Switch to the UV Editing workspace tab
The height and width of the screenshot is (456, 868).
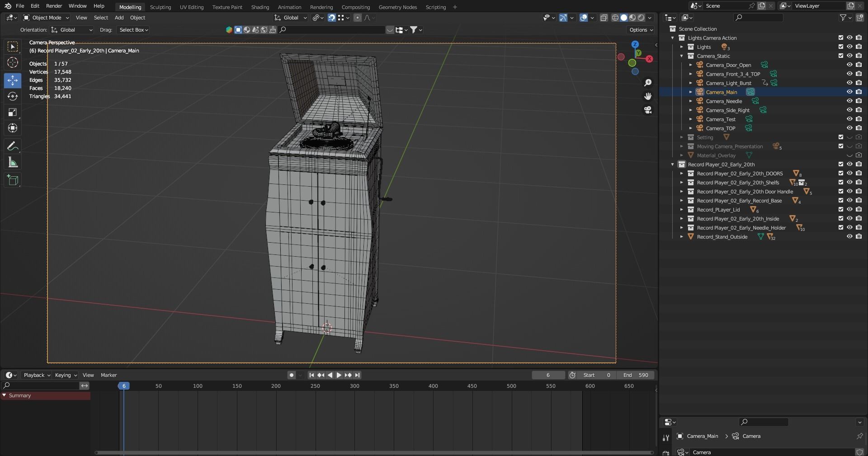point(191,7)
